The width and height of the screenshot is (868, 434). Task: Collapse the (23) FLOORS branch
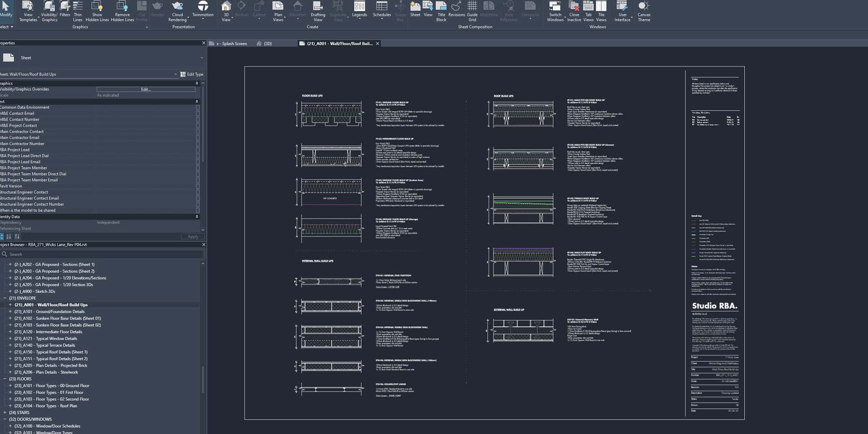(5, 379)
